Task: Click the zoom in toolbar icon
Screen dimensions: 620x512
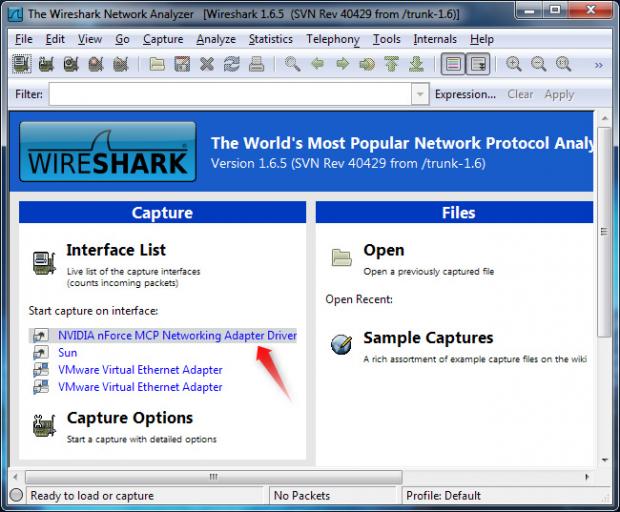Action: pos(514,65)
